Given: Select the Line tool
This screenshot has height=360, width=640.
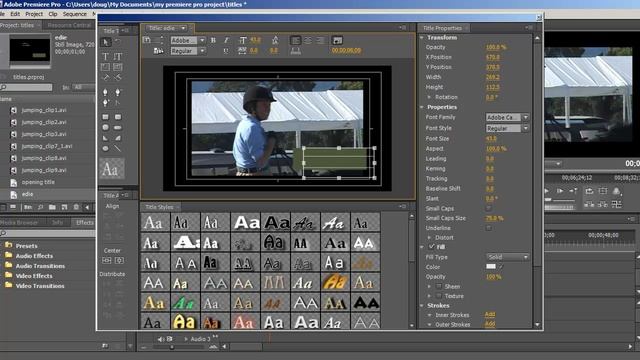Looking at the screenshot, I should point(118,149).
